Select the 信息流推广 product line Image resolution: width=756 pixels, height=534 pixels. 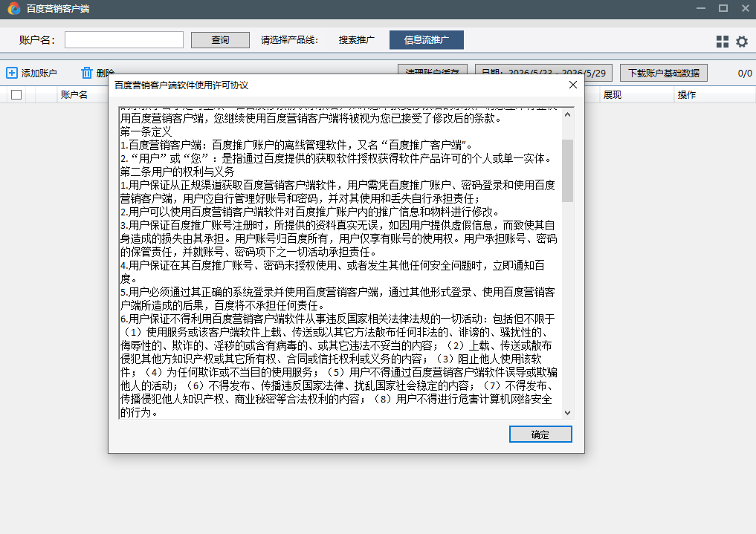coord(426,40)
